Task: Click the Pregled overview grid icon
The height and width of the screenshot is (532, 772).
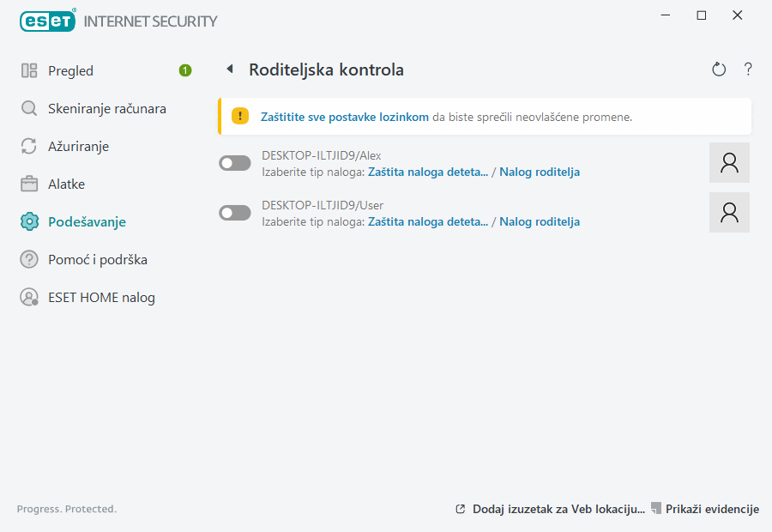Action: pos(28,70)
